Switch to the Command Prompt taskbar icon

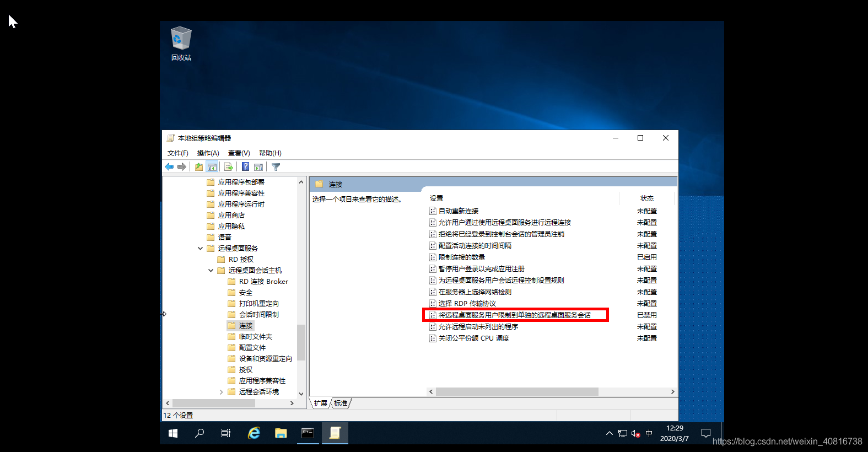click(308, 433)
